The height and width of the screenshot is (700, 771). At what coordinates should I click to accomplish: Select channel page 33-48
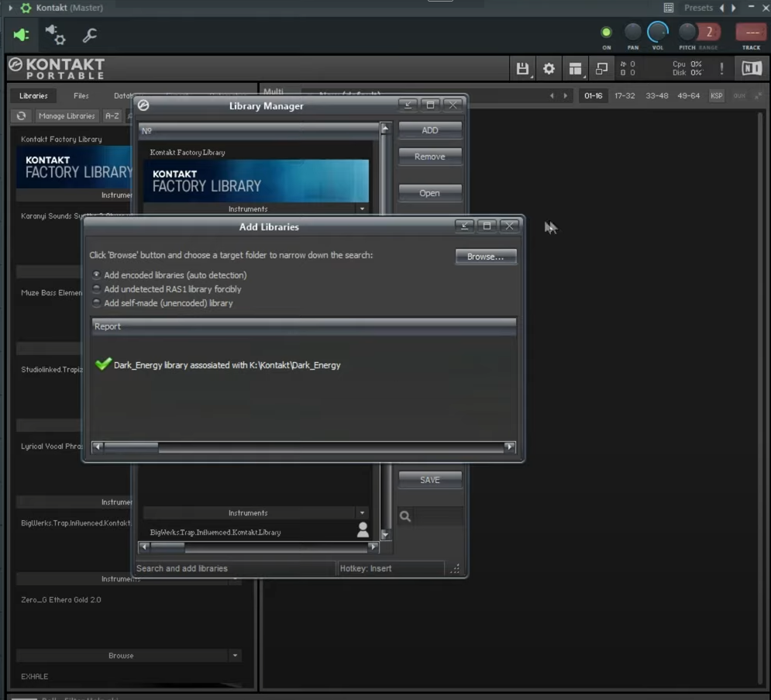pyautogui.click(x=656, y=96)
